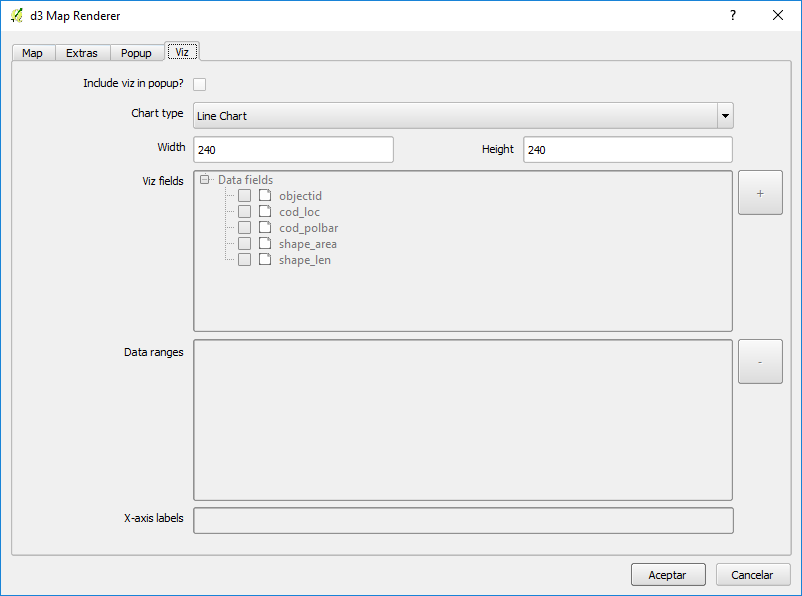Viewport: 802px width, 596px height.
Task: Click the shape_len field file icon
Action: [265, 260]
